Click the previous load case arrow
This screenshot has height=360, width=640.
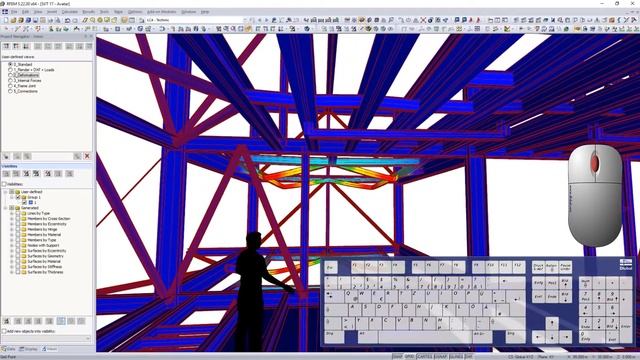[x=259, y=20]
